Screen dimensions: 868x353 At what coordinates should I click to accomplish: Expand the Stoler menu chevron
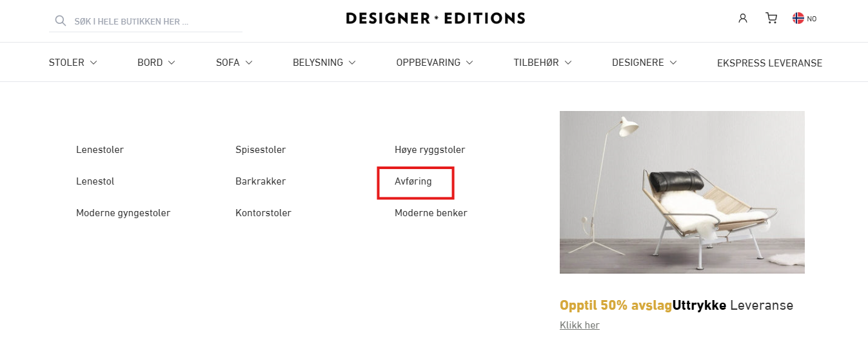point(94,63)
